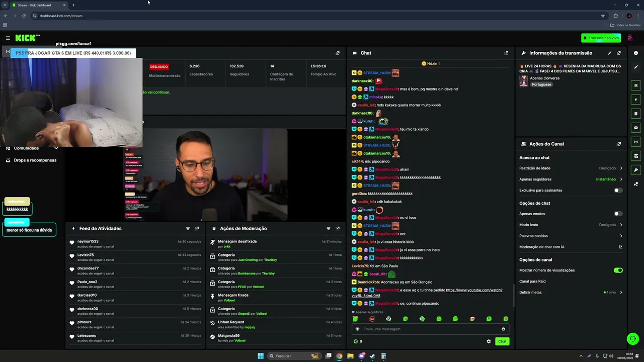
Task: Toggle the lightning activity feed widget in right sidebar
Action: [636, 100]
